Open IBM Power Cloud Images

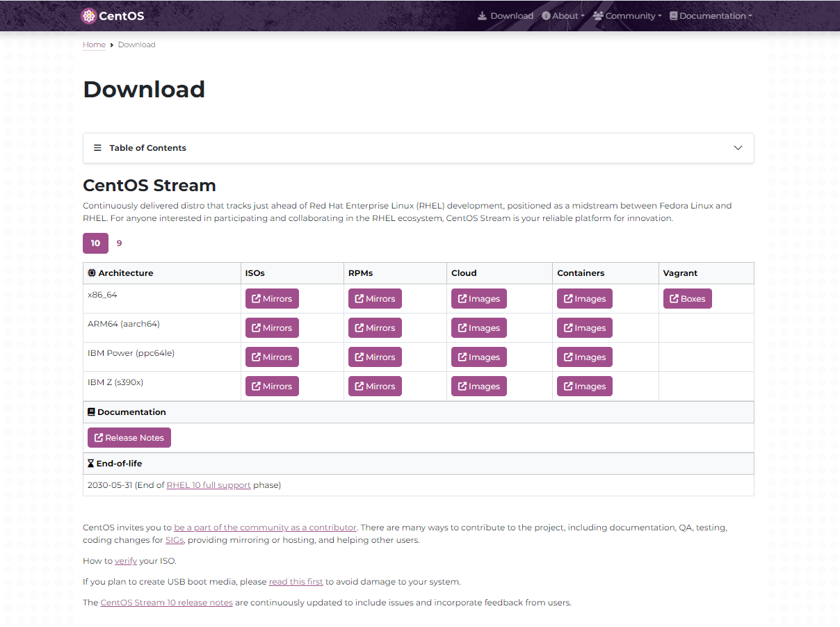pyautogui.click(x=479, y=357)
